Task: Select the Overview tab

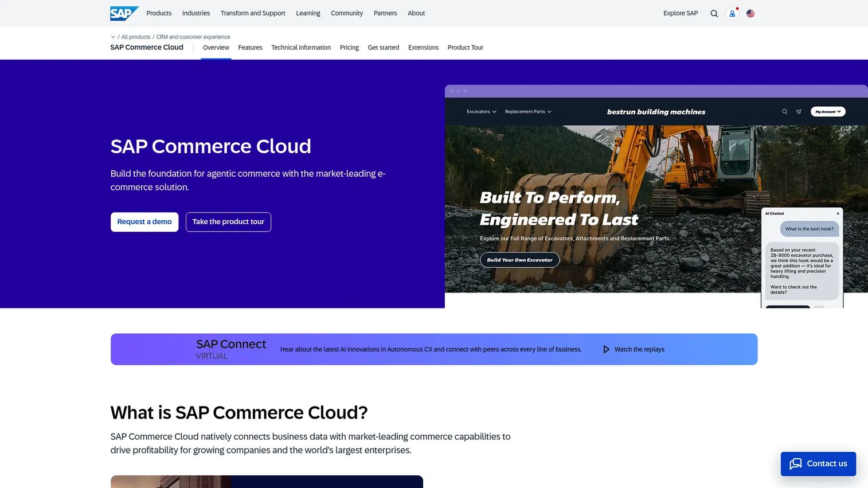Action: pyautogui.click(x=216, y=48)
